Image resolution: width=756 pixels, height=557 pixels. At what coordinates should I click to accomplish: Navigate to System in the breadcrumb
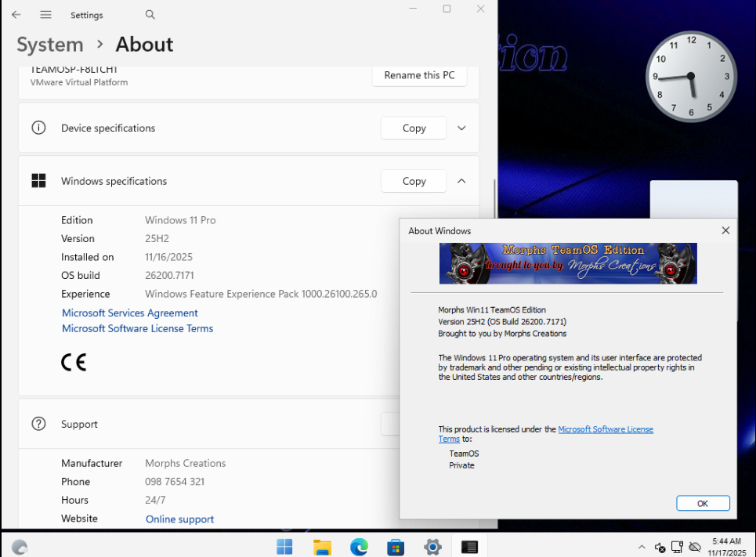coord(50,45)
